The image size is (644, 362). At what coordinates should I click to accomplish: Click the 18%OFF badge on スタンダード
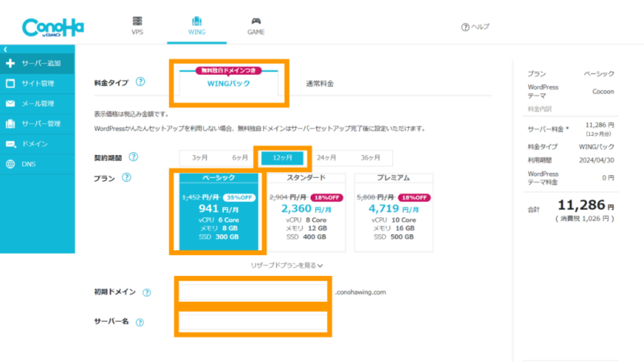pos(327,197)
